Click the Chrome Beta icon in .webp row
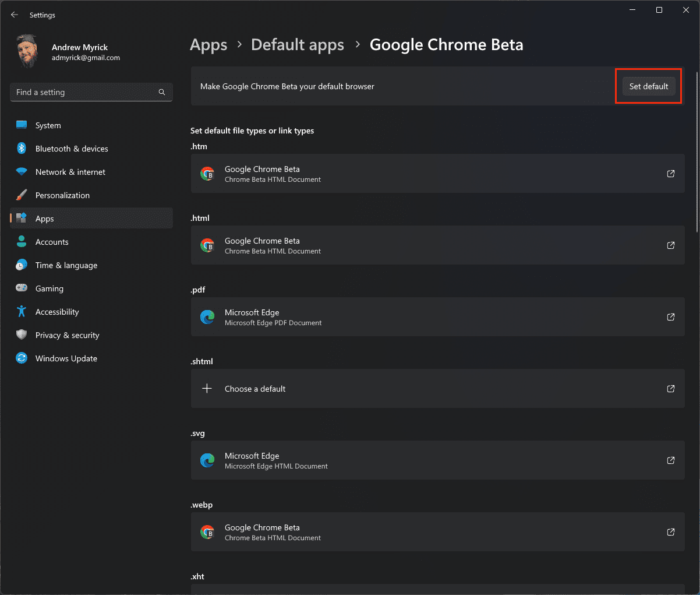This screenshot has height=595, width=700. [207, 532]
